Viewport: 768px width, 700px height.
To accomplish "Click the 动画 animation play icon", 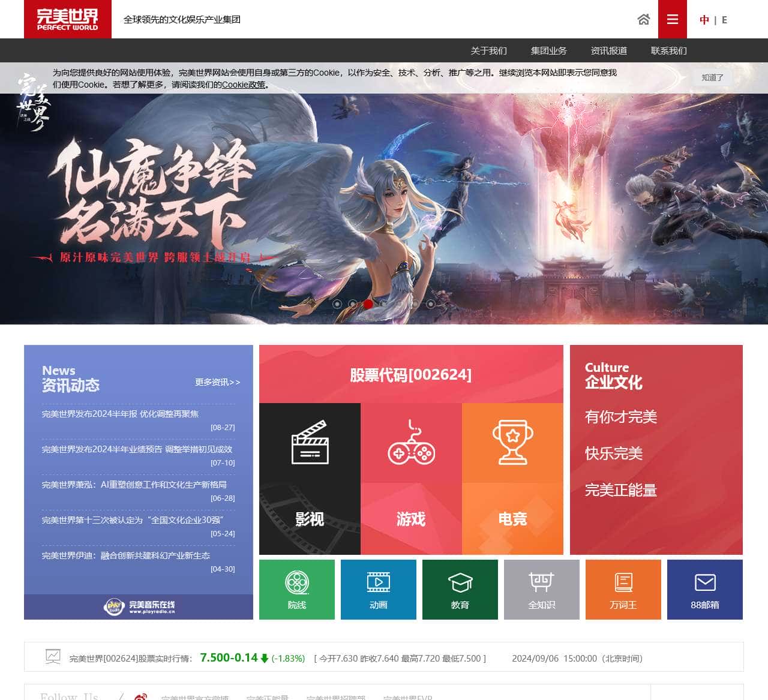I will tap(378, 582).
